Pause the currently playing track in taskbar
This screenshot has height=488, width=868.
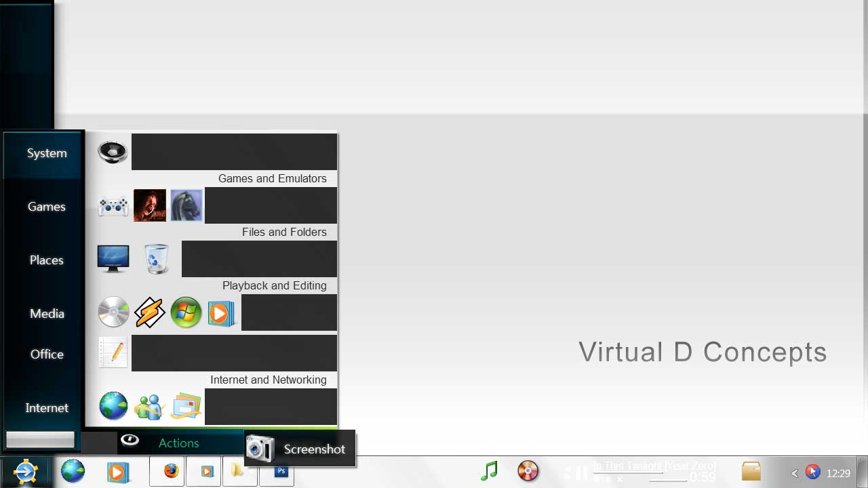[x=582, y=473]
